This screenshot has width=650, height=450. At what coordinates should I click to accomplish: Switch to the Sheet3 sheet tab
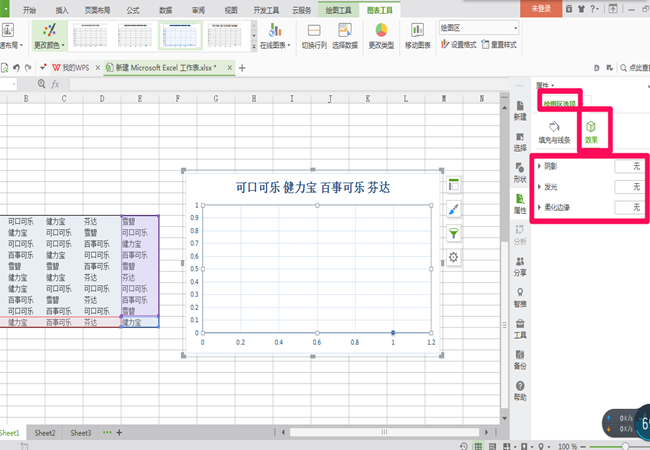coord(80,433)
